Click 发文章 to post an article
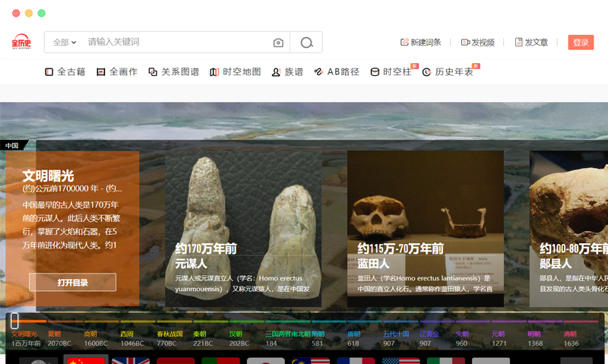Image resolution: width=608 pixels, height=364 pixels. pyautogui.click(x=531, y=43)
